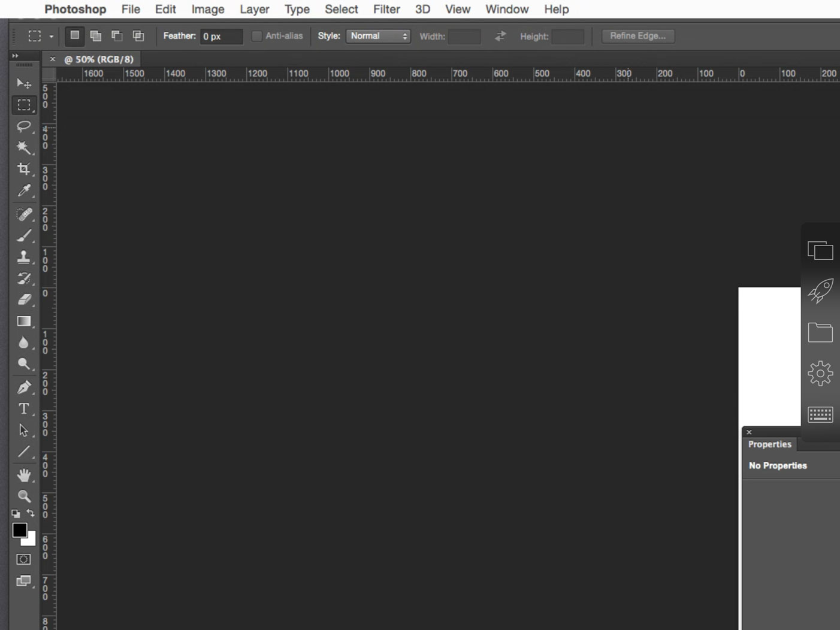The image size is (840, 630).
Task: Close the Properties panel
Action: pyautogui.click(x=749, y=432)
